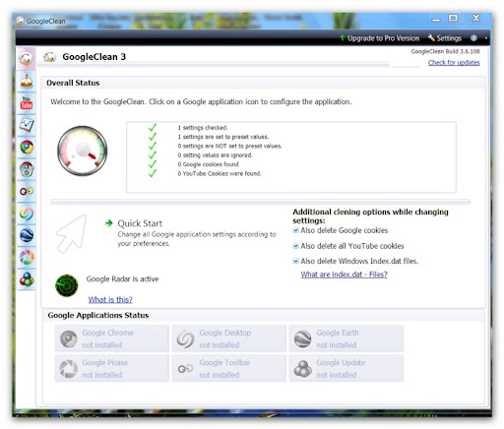Start Quick Start settings change
This screenshot has height=429, width=504.
coord(140,223)
